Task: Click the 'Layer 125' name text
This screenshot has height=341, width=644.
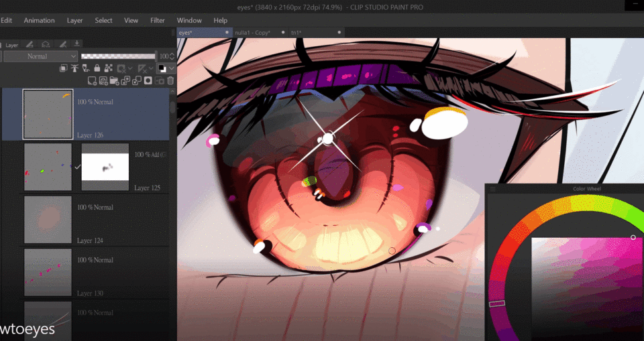Action: point(147,188)
